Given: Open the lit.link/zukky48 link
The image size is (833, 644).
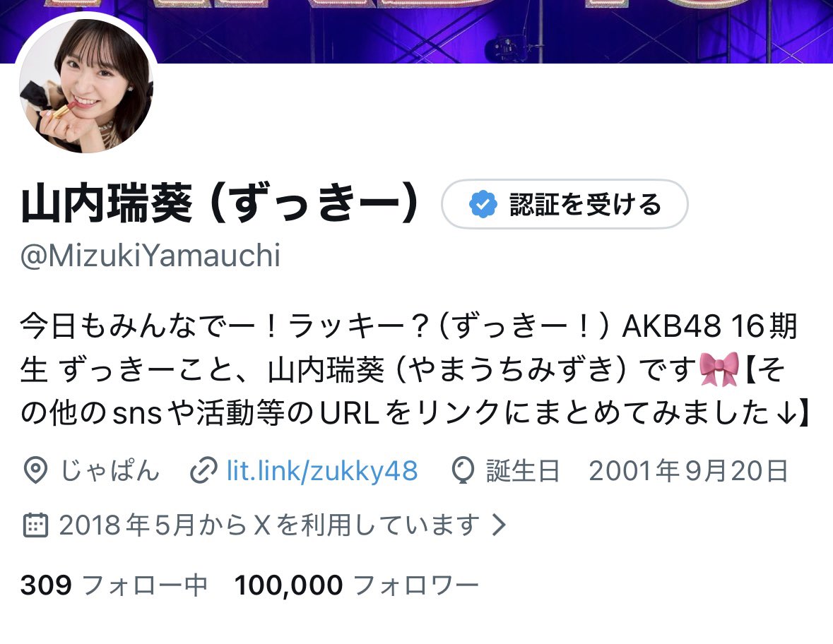Looking at the screenshot, I should click(x=322, y=470).
